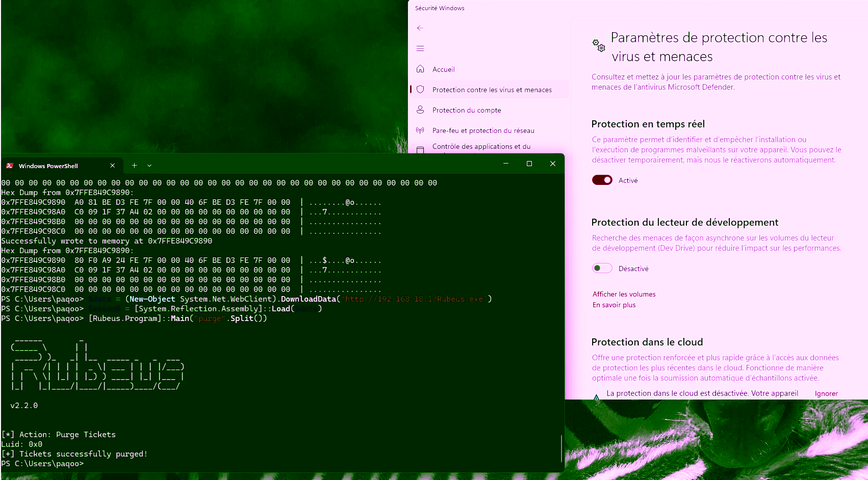
Task: Click the 'Action: Purge Tickets' line
Action: pyautogui.click(x=59, y=435)
